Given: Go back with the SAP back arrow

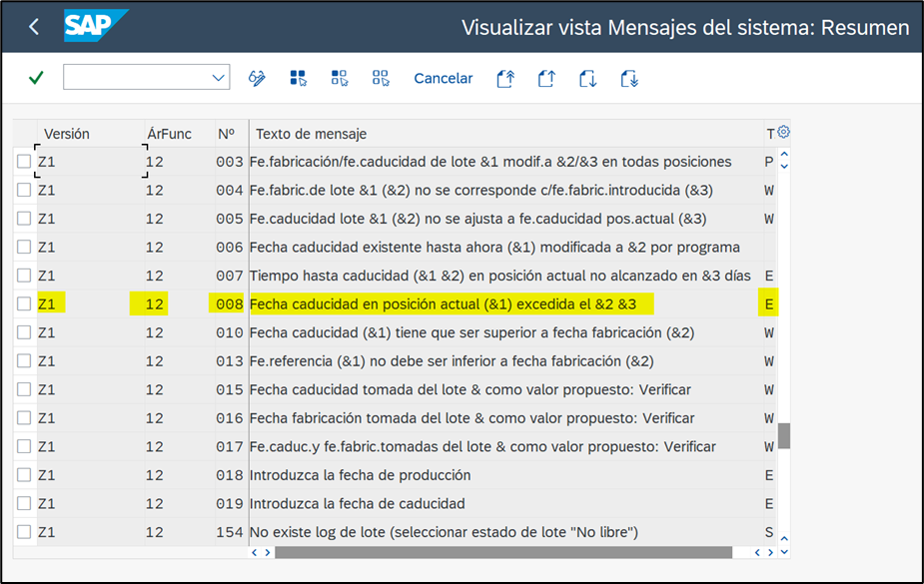Looking at the screenshot, I should tap(34, 27).
